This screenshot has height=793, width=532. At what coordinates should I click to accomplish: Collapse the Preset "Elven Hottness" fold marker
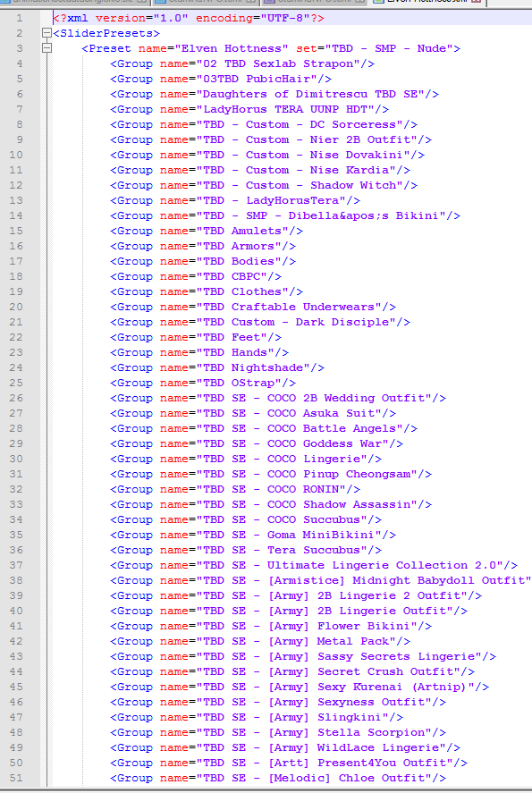pos(46,48)
